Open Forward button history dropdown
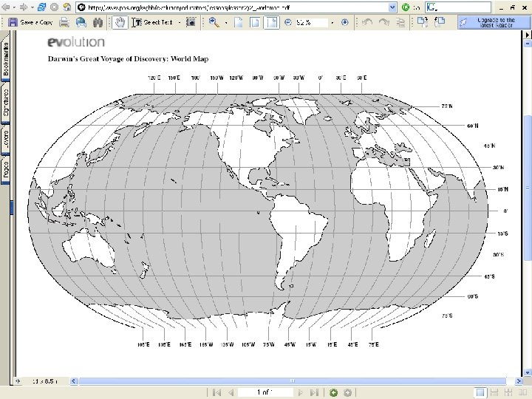 click(33, 7)
